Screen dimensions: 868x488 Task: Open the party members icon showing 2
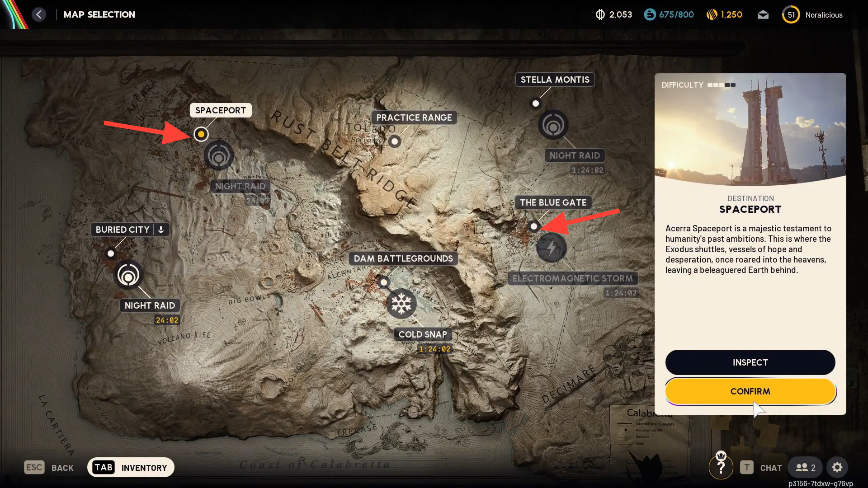pyautogui.click(x=805, y=467)
